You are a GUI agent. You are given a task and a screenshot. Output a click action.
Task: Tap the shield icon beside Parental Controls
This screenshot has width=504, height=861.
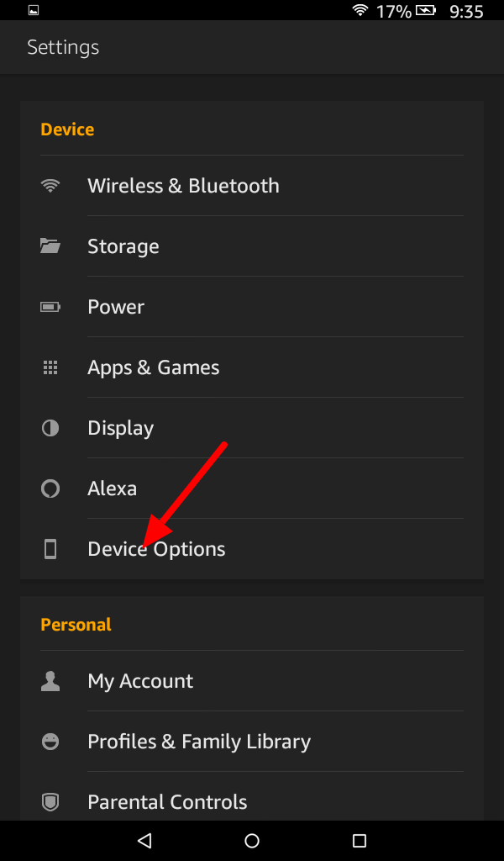coord(50,802)
